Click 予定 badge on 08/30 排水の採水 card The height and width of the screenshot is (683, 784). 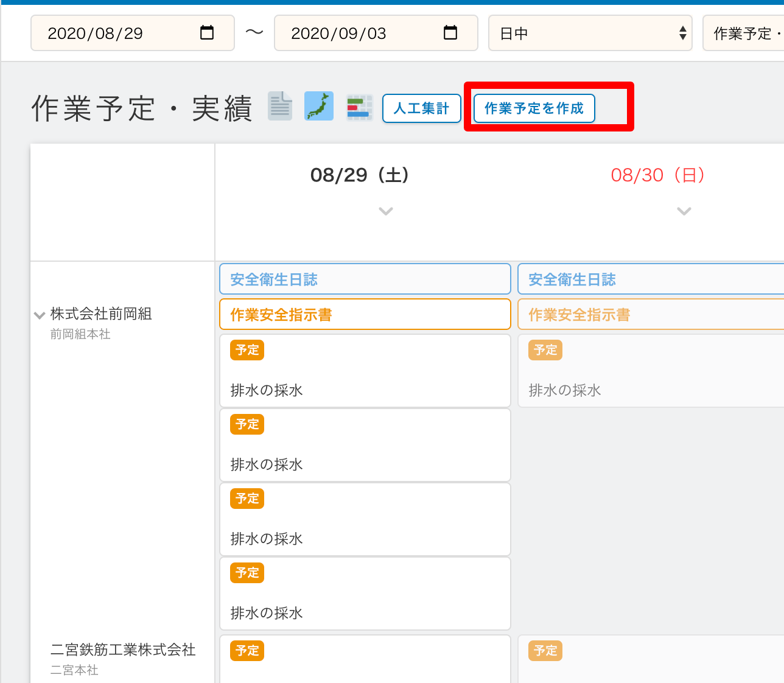pyautogui.click(x=545, y=350)
